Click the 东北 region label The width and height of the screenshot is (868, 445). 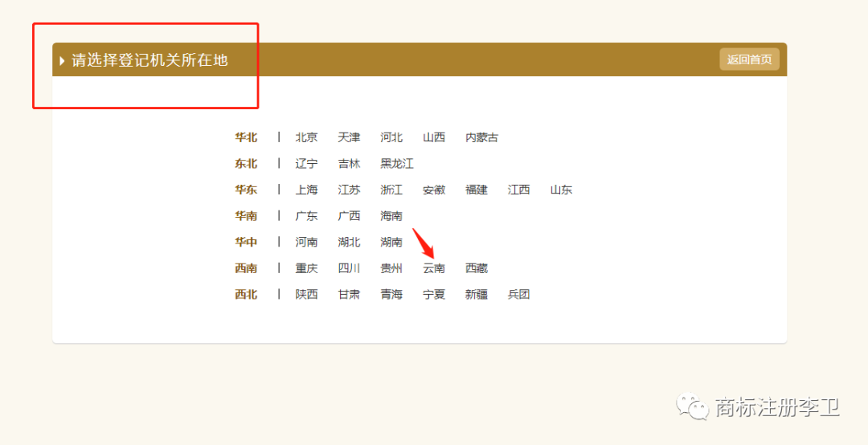[246, 163]
